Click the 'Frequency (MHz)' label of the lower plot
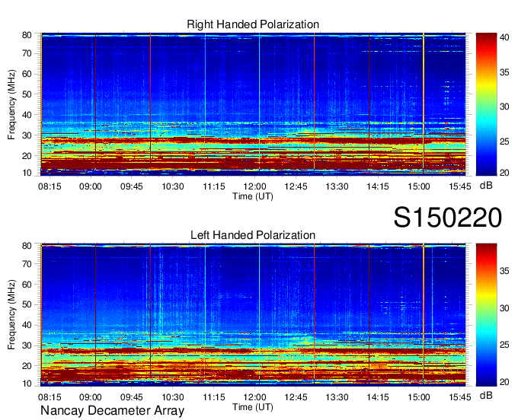The image size is (518, 420). 11,315
